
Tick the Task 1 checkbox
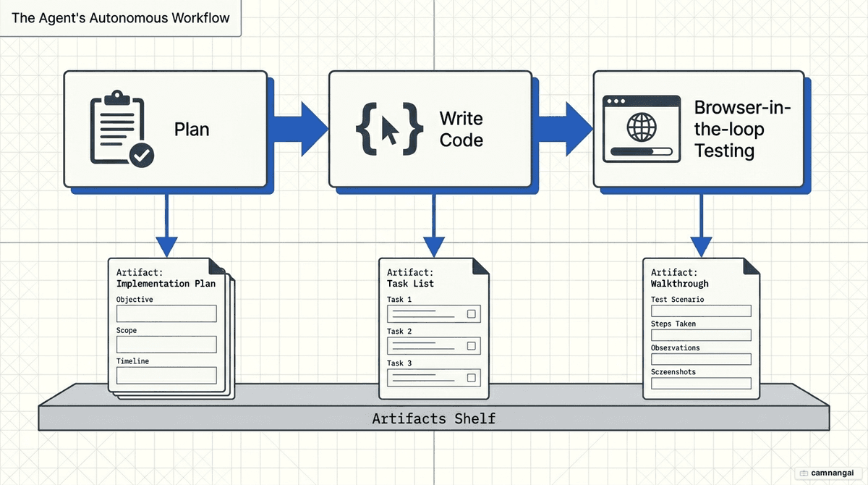click(472, 314)
